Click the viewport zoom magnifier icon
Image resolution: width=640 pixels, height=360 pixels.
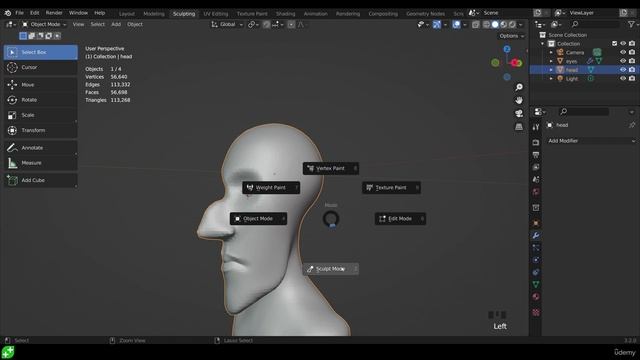[519, 87]
